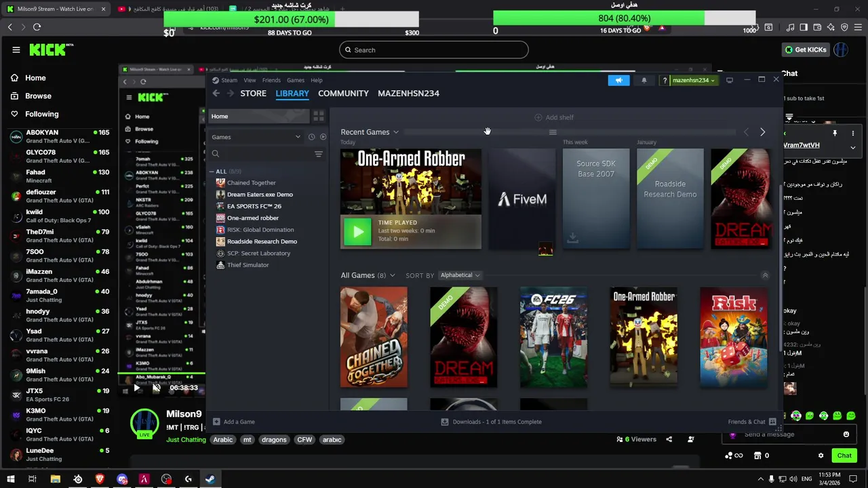
Task: Open the Brave Wallet icon
Action: 817,27
